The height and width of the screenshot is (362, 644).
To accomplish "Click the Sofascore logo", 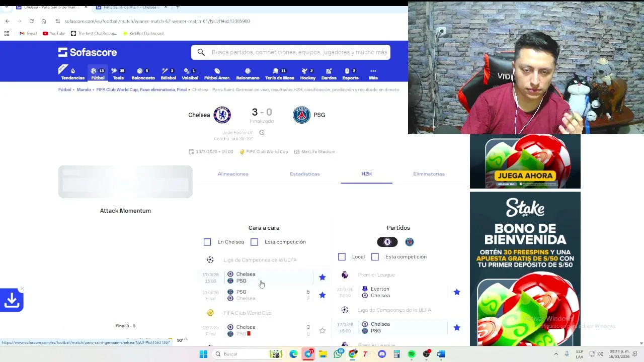I will pos(88,52).
